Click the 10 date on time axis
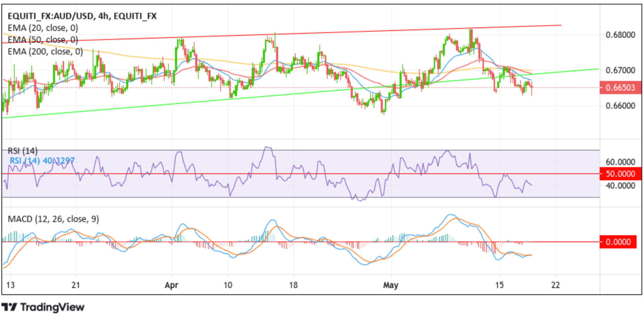Viewport: 644px width, 323px height. tap(228, 285)
